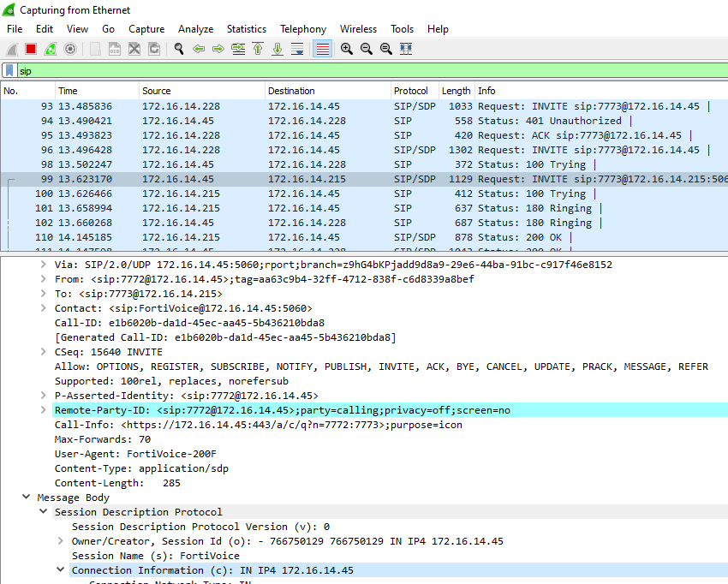
Task: Collapse the Session Description Protocol tree
Action: coord(44,512)
